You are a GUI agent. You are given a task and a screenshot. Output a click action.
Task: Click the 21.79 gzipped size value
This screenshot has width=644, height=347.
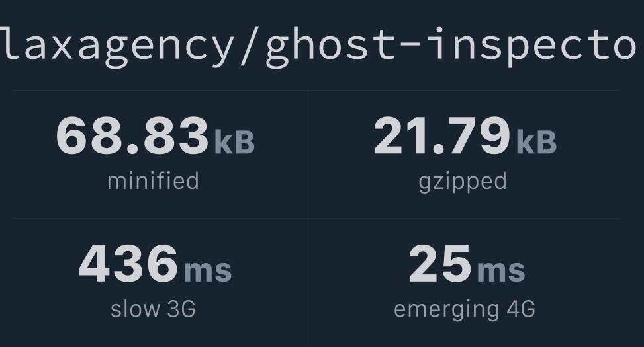442,136
